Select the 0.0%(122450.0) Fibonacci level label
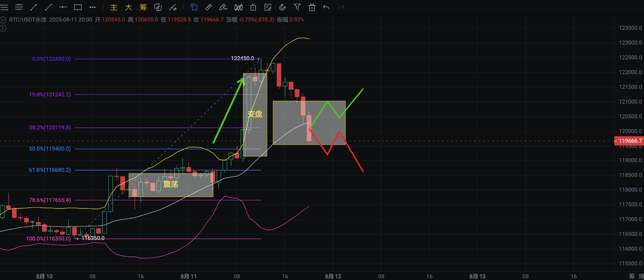 (x=51, y=59)
